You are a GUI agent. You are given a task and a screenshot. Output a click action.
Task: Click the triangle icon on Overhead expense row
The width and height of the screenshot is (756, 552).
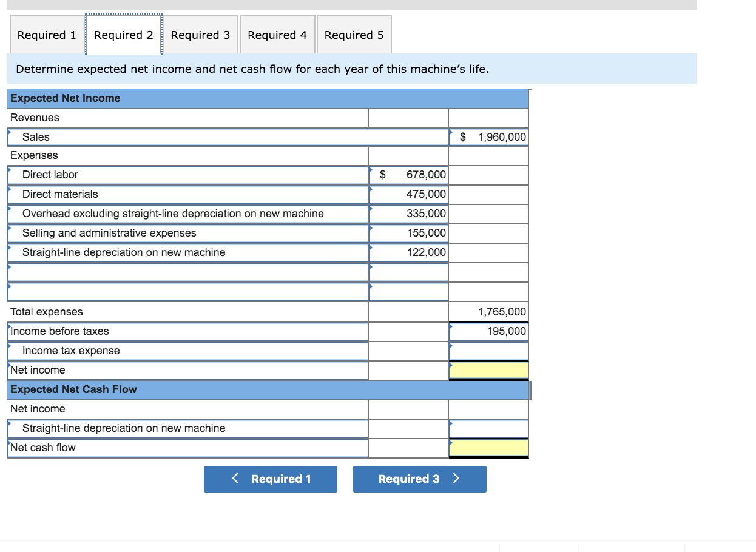(8, 210)
